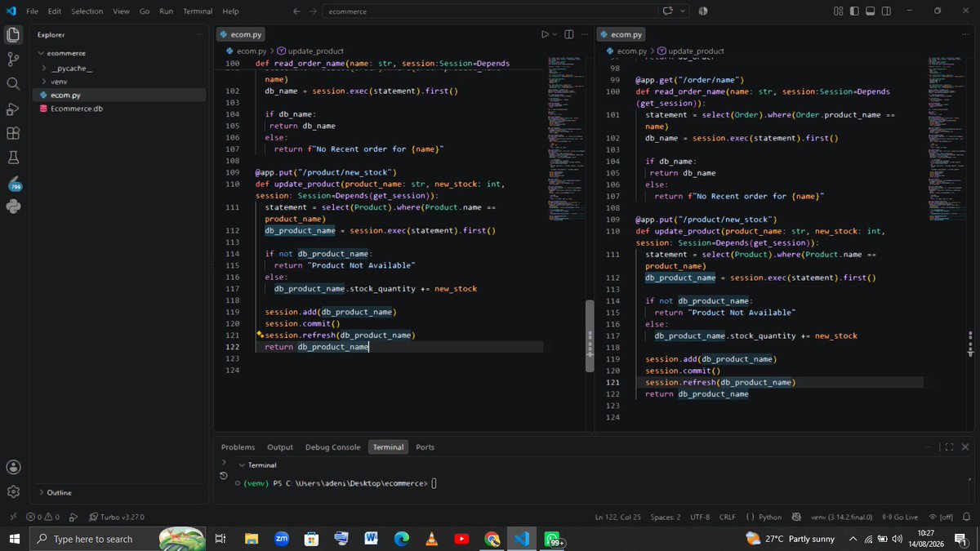Image resolution: width=980 pixels, height=551 pixels.
Task: Open run button dropdown arrow
Action: [x=555, y=34]
